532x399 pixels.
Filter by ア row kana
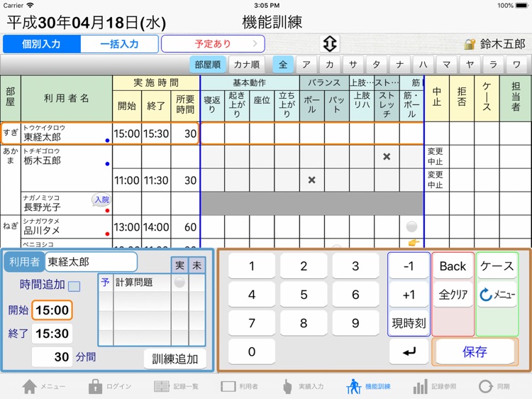(306, 65)
